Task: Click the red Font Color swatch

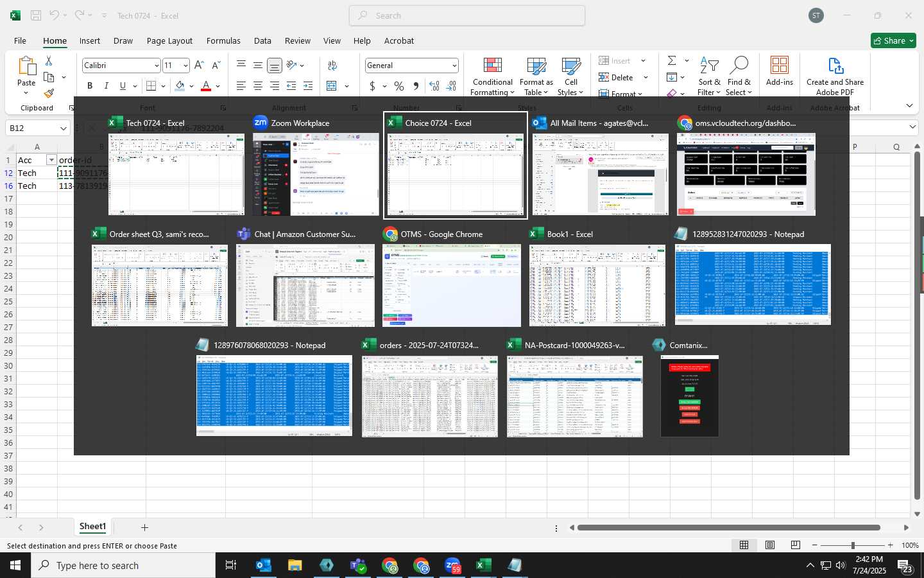Action: 206,86
